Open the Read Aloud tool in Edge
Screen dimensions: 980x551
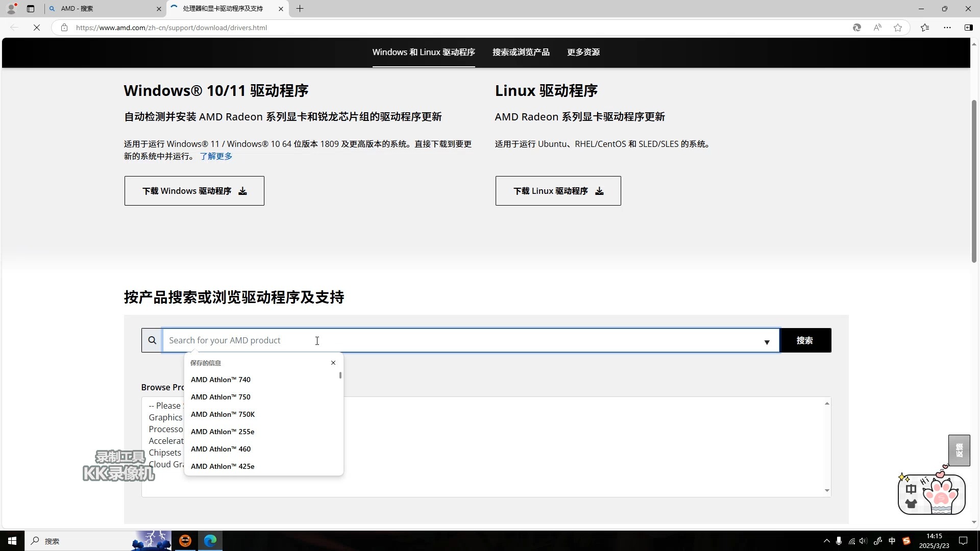pyautogui.click(x=877, y=28)
